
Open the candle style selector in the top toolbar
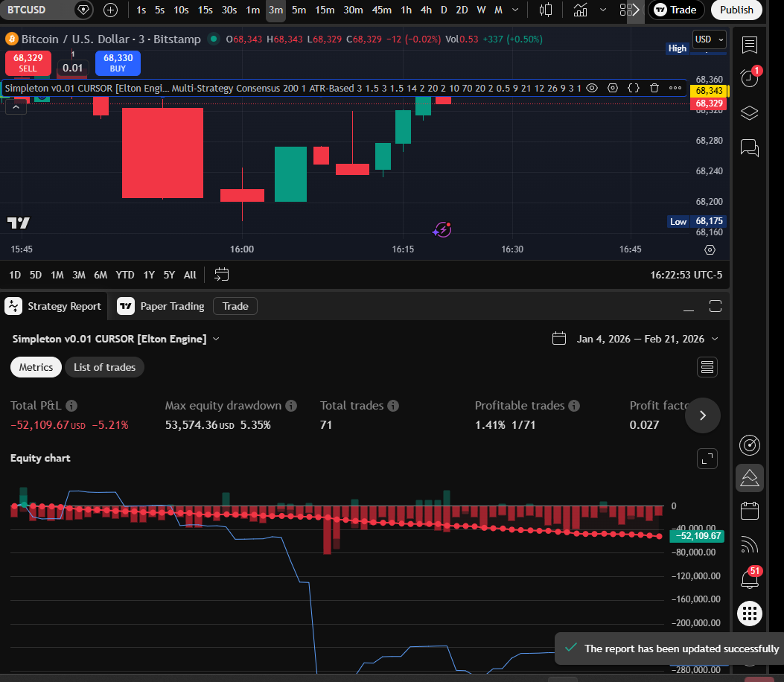546,10
